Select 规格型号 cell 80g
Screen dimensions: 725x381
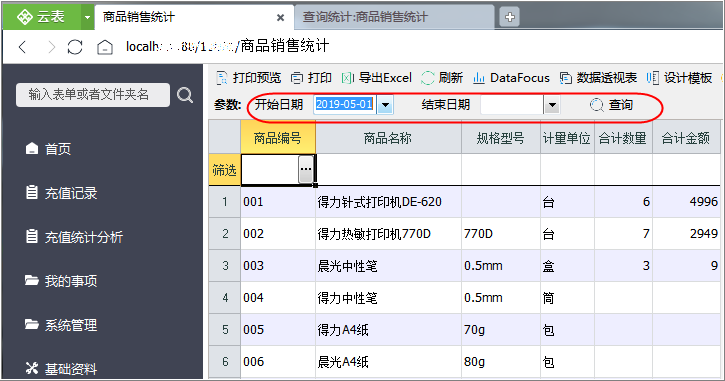click(501, 362)
